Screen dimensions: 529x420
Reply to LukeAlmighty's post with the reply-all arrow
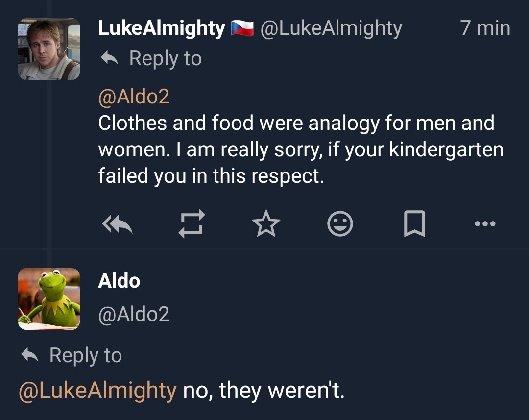(x=118, y=224)
